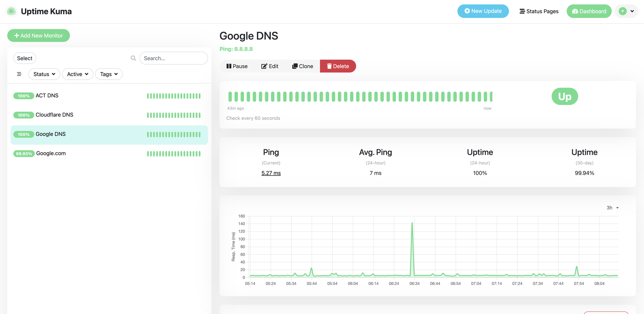Viewport: 644px width, 314px height.
Task: Click the profile avatar icon
Action: [x=622, y=11]
